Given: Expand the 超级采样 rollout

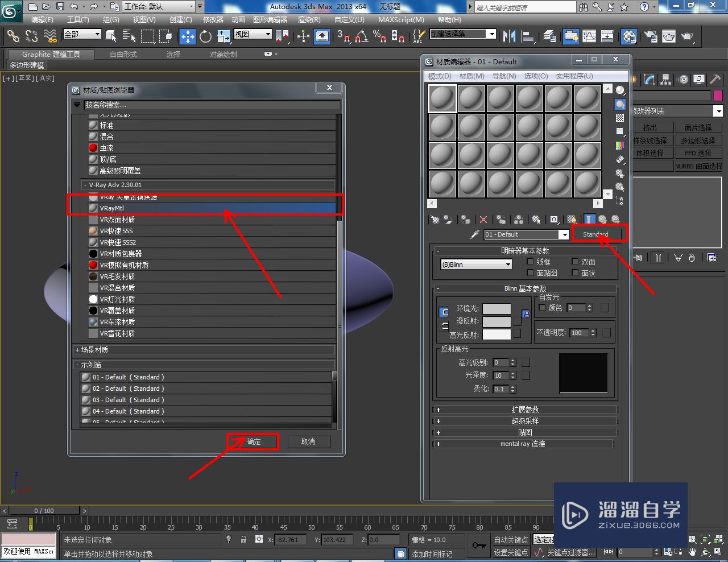Looking at the screenshot, I should coord(524,421).
